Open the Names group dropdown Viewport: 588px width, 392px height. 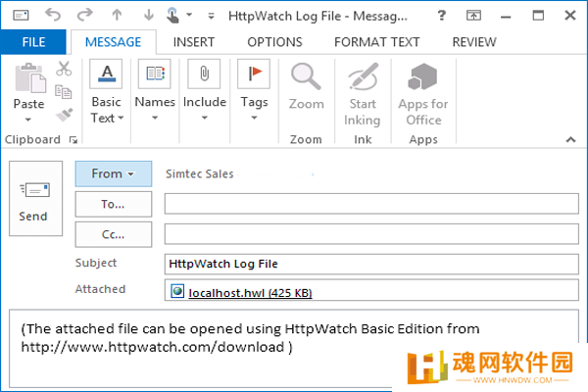coord(155,91)
